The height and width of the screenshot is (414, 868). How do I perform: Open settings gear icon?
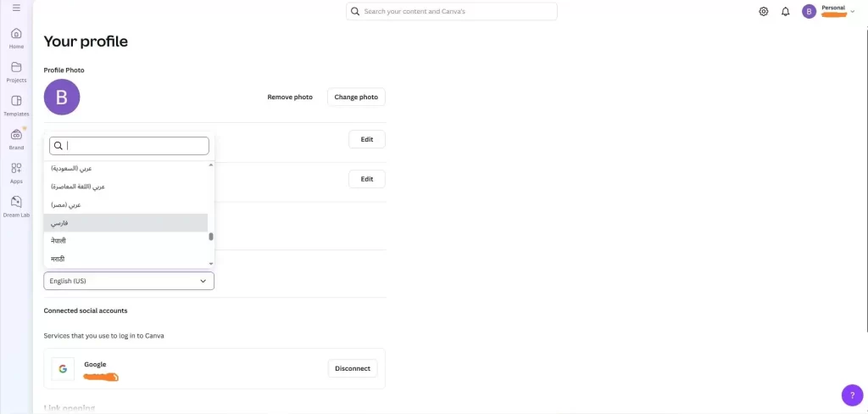(764, 11)
